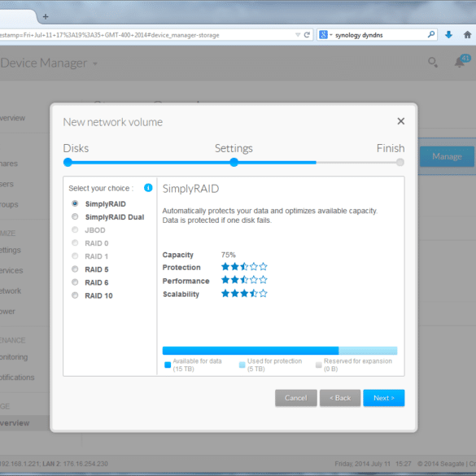The width and height of the screenshot is (476, 476).
Task: Select the RAID 1 radio option
Action: coord(75,255)
